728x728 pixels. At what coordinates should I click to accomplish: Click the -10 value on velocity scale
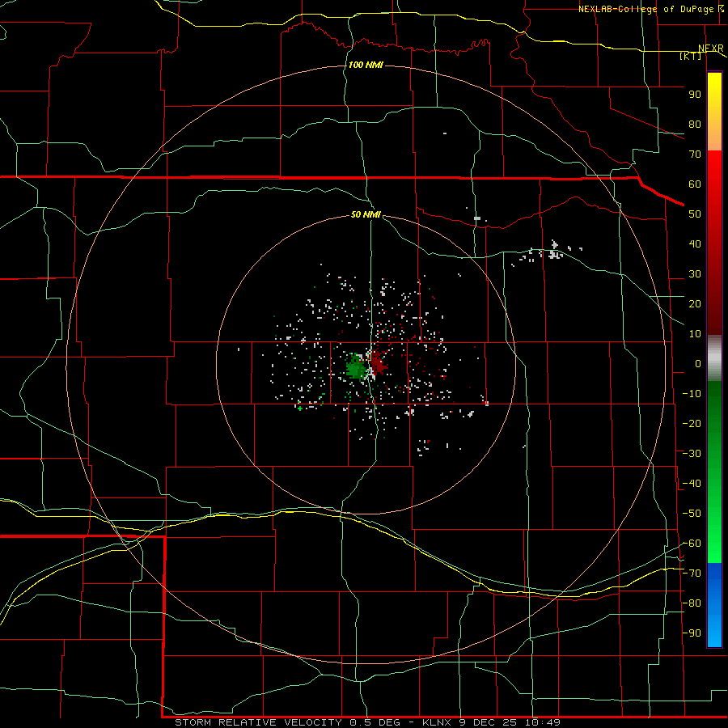tap(692, 394)
